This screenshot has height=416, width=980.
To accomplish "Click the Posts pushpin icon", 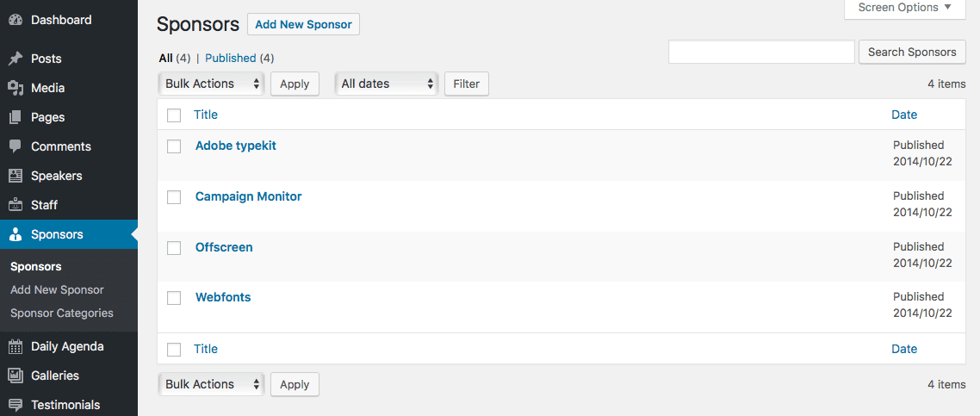I will (x=16, y=59).
